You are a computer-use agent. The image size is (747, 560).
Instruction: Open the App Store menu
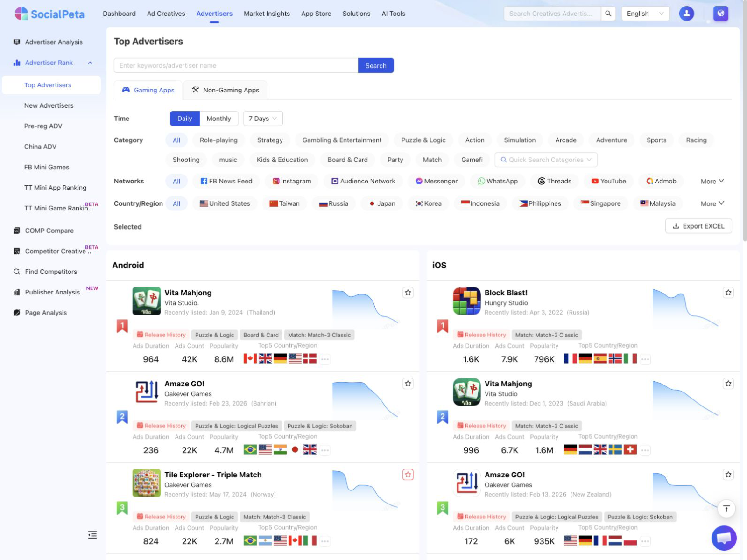click(x=316, y=14)
